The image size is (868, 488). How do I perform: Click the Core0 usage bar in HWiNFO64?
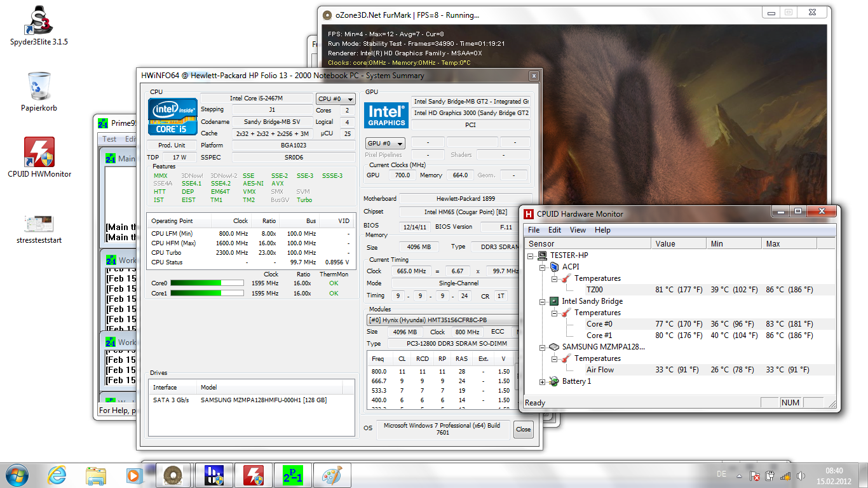(x=207, y=283)
